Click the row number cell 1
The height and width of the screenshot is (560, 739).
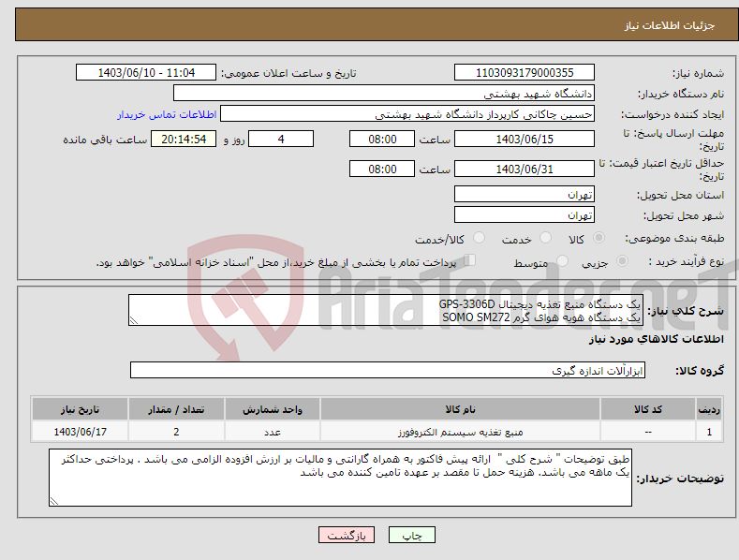(709, 432)
